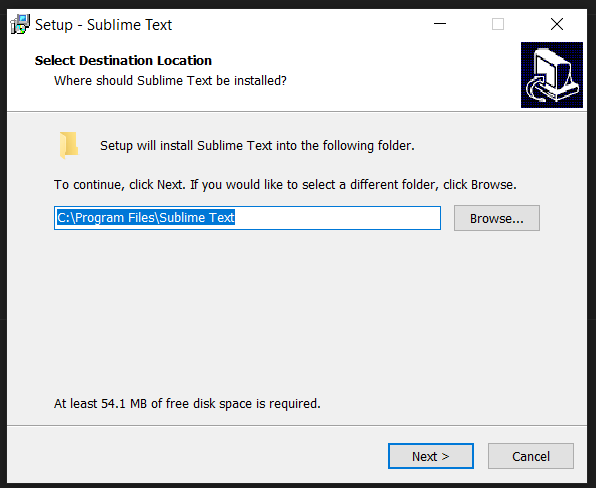
Task: Click the '>' symbol on the Next button
Action: click(x=445, y=456)
